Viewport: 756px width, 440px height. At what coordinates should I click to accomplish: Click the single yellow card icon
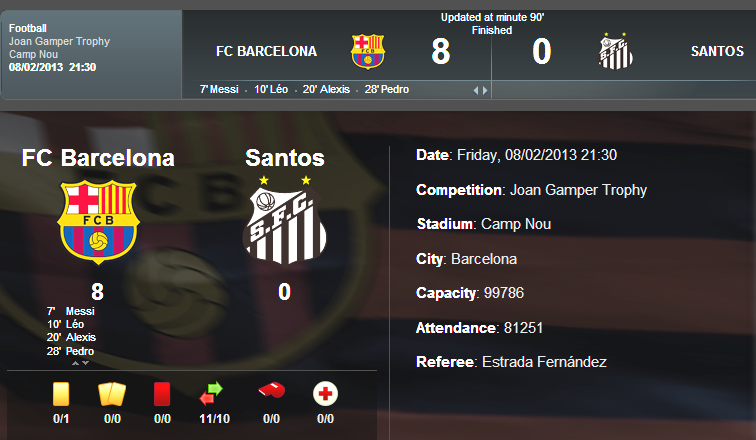(61, 393)
